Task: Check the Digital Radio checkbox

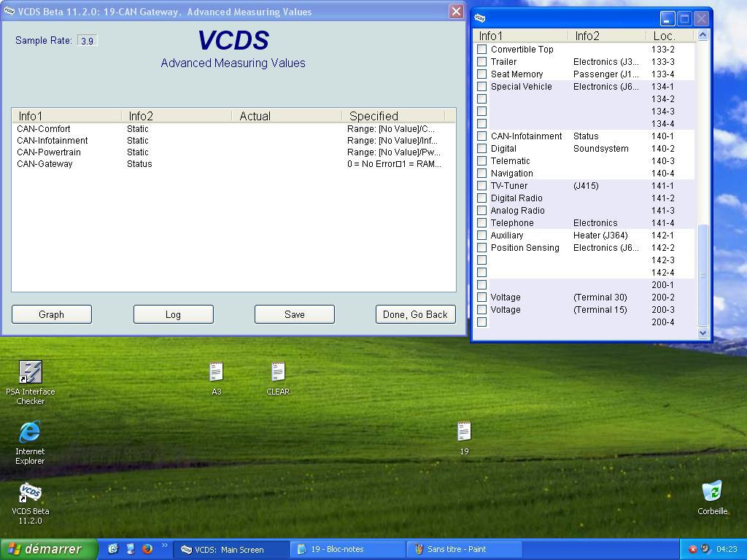Action: click(x=481, y=198)
